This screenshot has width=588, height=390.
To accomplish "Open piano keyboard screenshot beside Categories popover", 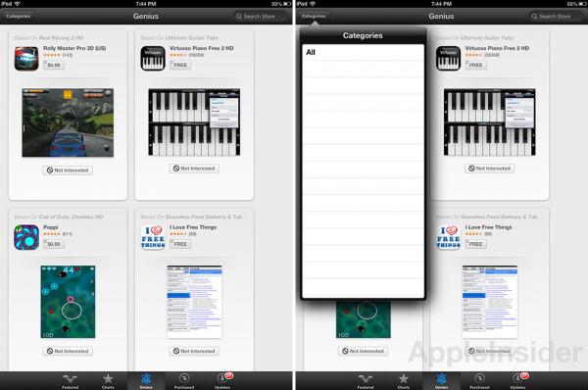I will pyautogui.click(x=490, y=122).
